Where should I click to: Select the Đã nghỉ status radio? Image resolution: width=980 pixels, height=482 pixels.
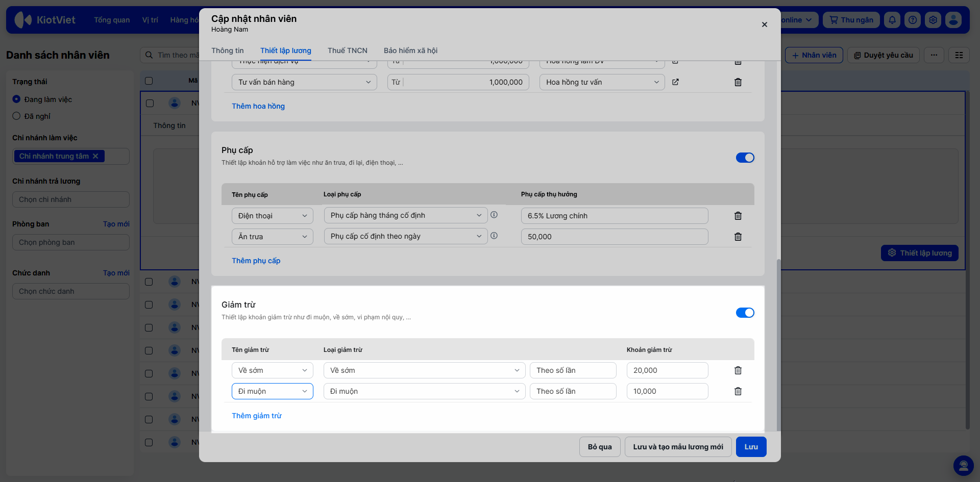pyautogui.click(x=16, y=116)
